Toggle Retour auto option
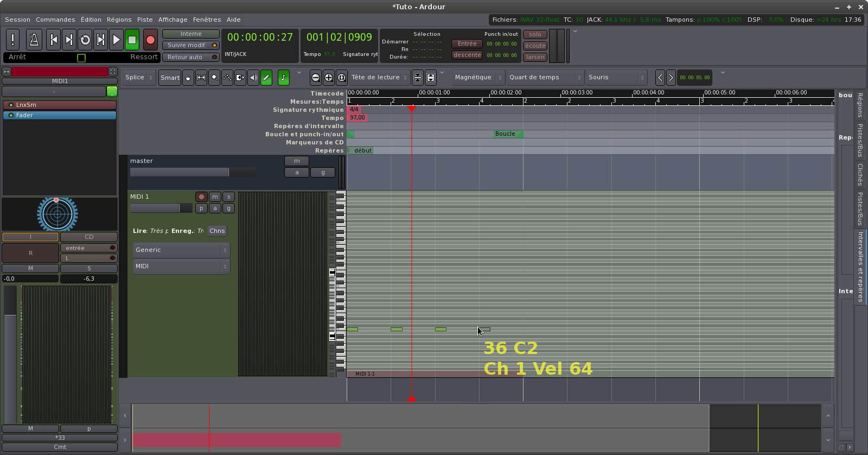Image resolution: width=868 pixels, height=455 pixels. (191, 57)
